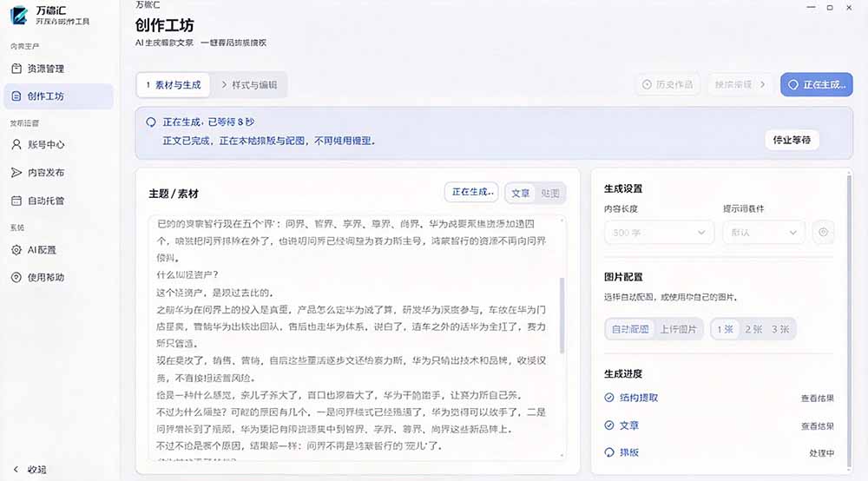Click the spinner icon in the status banner
868x481 pixels.
click(150, 122)
